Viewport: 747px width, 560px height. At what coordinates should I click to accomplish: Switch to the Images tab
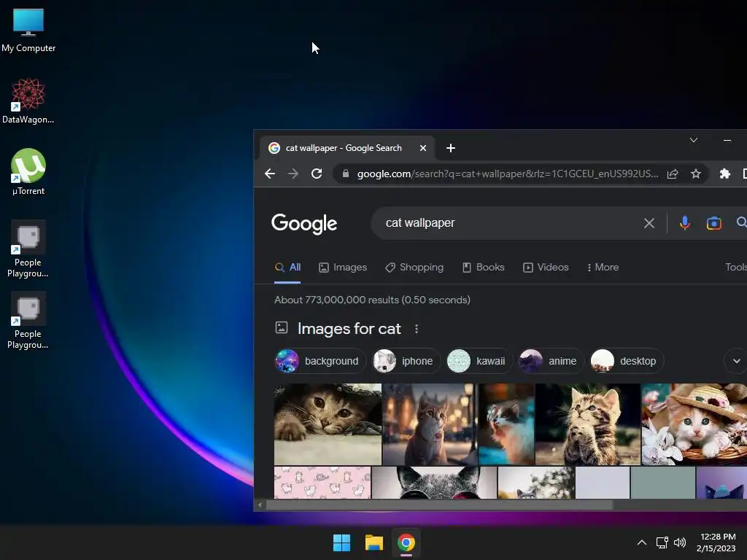click(343, 267)
